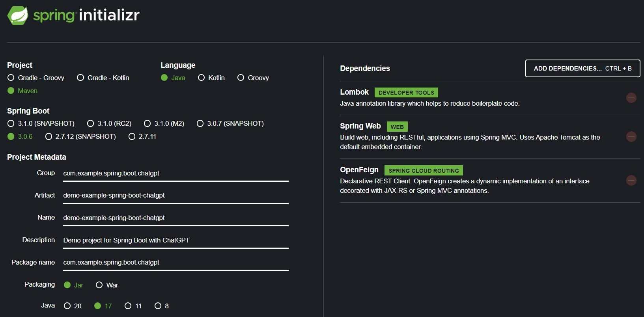The width and height of the screenshot is (644, 317).
Task: Click the Developer Tools tag on Lombok
Action: [x=406, y=93]
